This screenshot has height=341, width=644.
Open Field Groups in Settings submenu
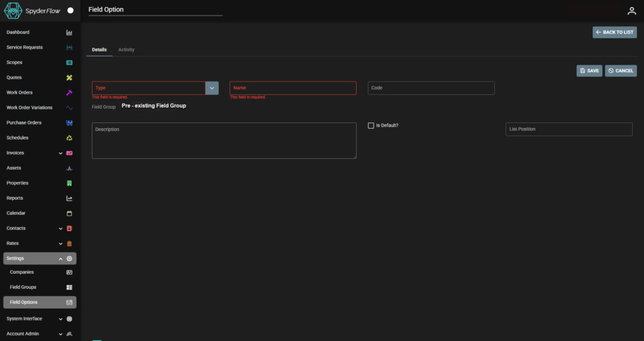click(x=23, y=287)
